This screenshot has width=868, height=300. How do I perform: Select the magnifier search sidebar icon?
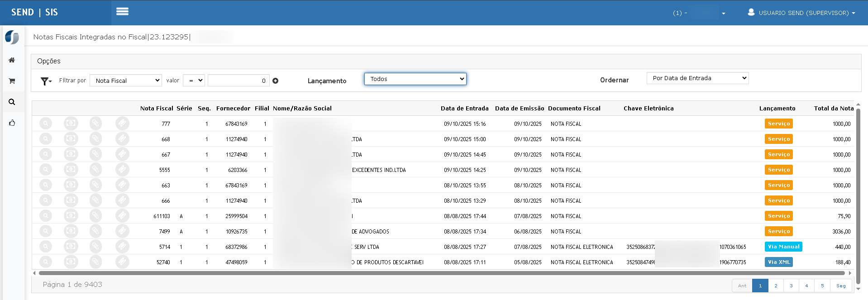(x=12, y=102)
